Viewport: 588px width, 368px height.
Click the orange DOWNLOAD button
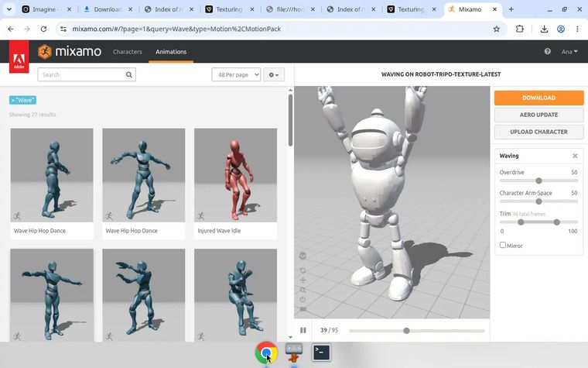coord(539,98)
